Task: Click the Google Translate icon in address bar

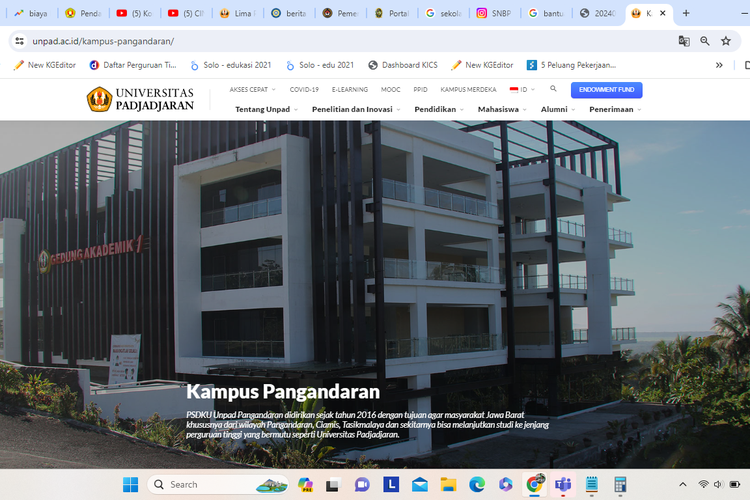Action: (x=684, y=41)
